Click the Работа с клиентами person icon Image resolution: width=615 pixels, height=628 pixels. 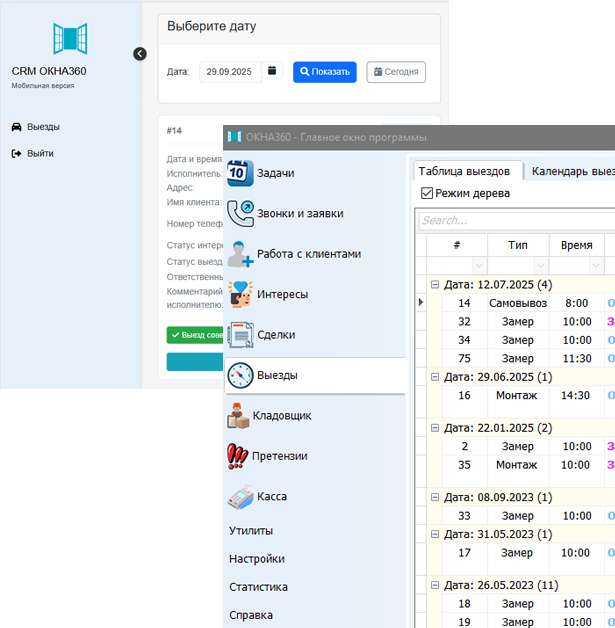pos(240,254)
